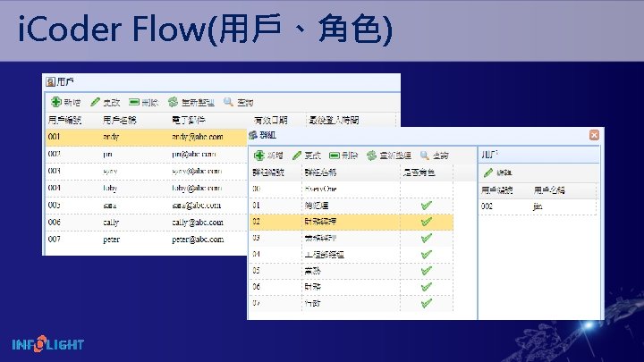Toggle role checkmark for highlighted group 02
The width and height of the screenshot is (644, 362).
coord(427,222)
